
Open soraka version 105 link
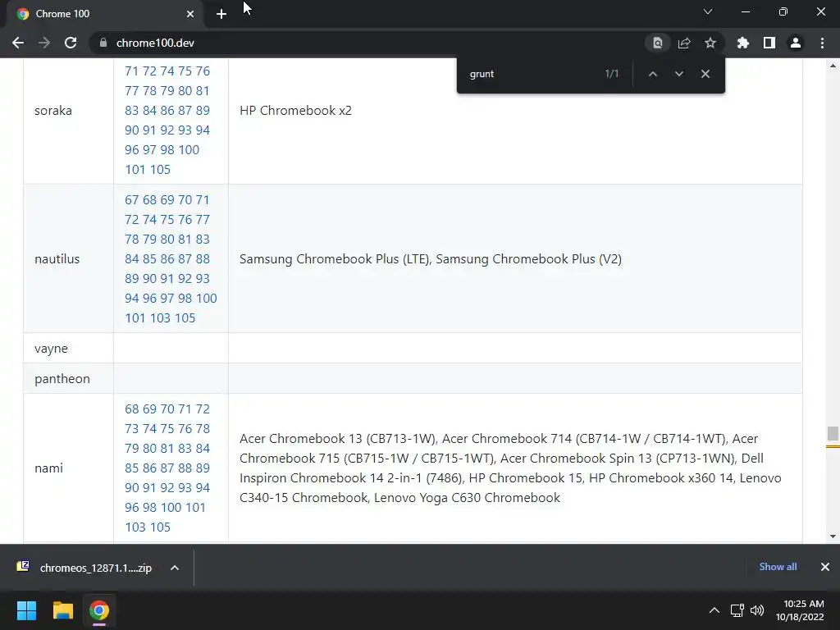tap(160, 169)
